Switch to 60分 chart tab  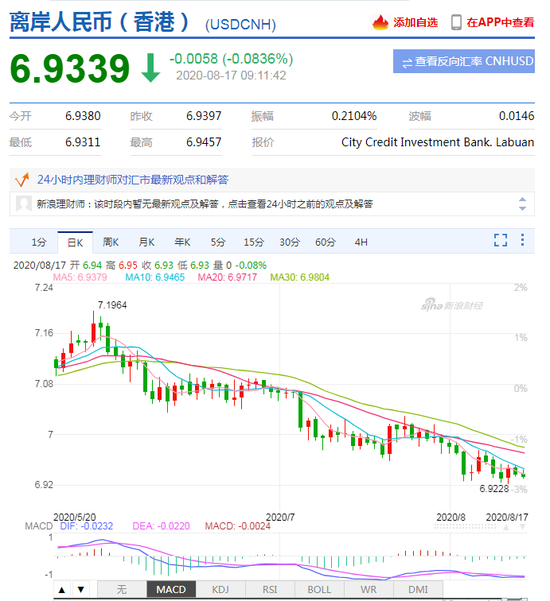point(325,242)
